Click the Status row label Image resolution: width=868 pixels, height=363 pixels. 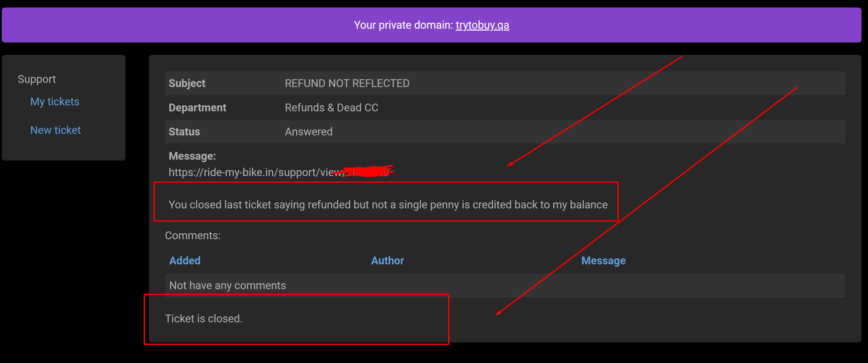pos(184,132)
